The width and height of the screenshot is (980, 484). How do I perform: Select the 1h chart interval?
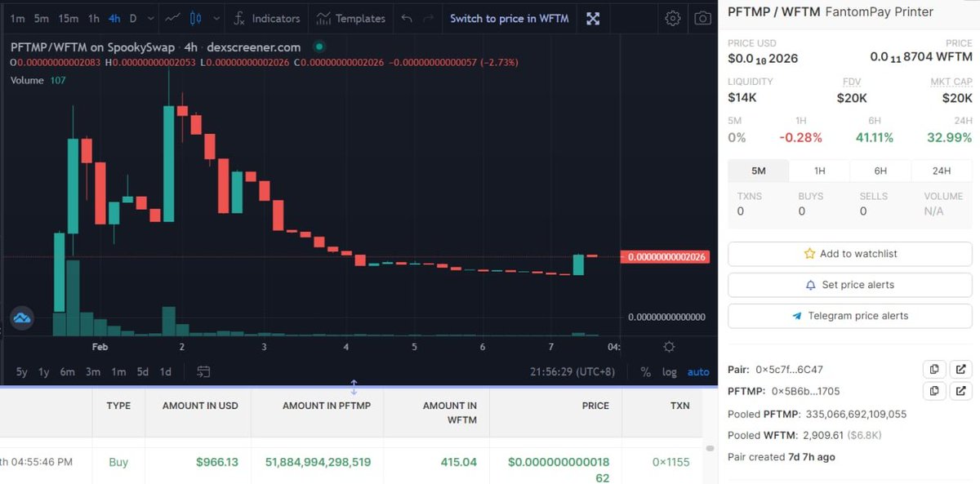tap(94, 18)
